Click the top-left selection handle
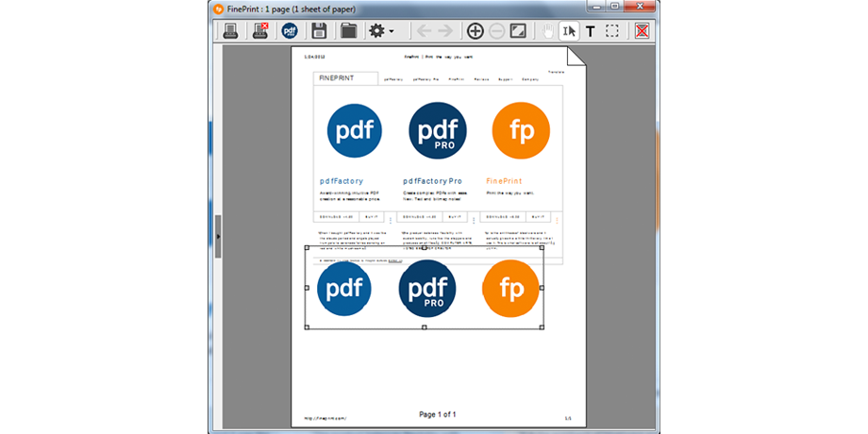868x434 pixels. pyautogui.click(x=307, y=247)
